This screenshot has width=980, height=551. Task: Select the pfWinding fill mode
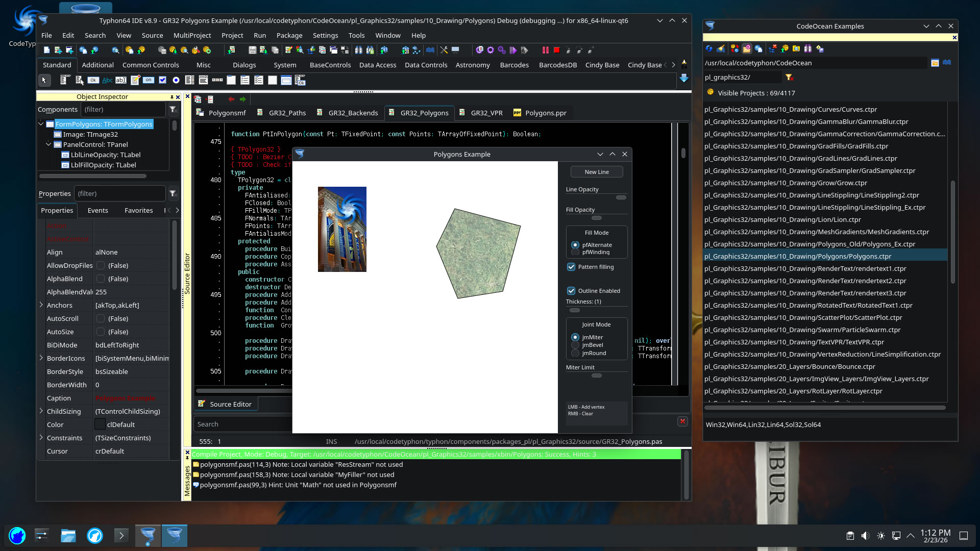(x=575, y=252)
